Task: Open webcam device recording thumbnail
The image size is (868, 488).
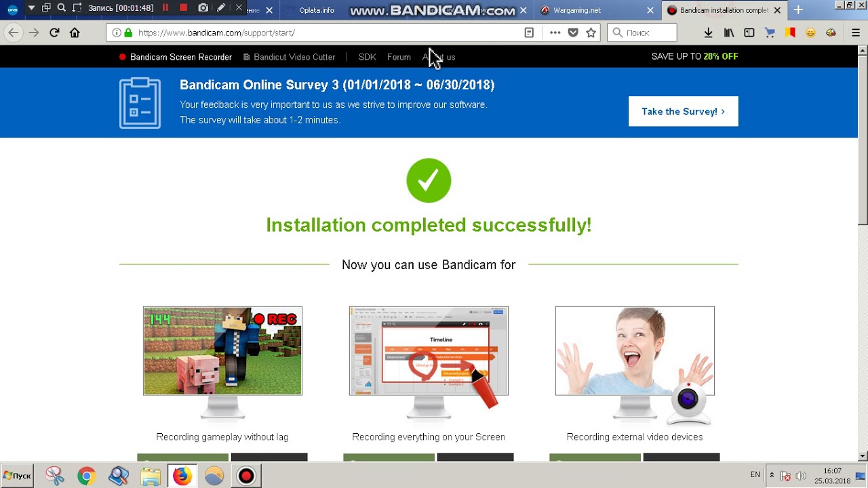Action: (635, 350)
